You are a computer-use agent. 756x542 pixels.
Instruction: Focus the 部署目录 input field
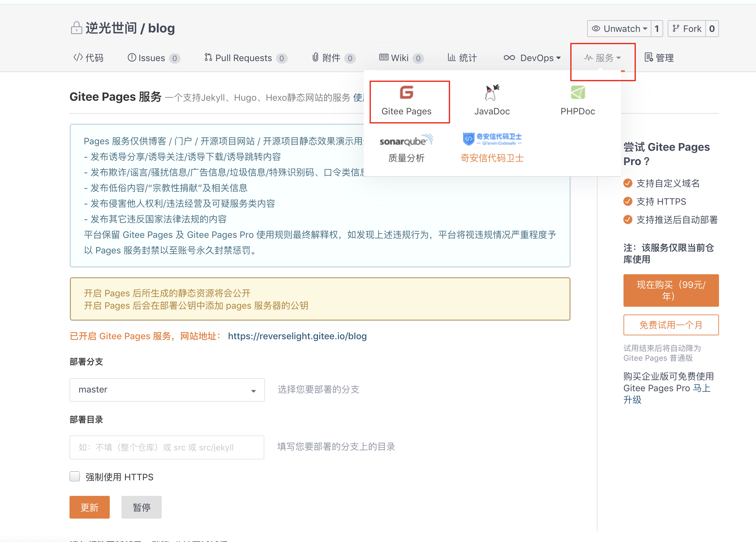pyautogui.click(x=167, y=447)
